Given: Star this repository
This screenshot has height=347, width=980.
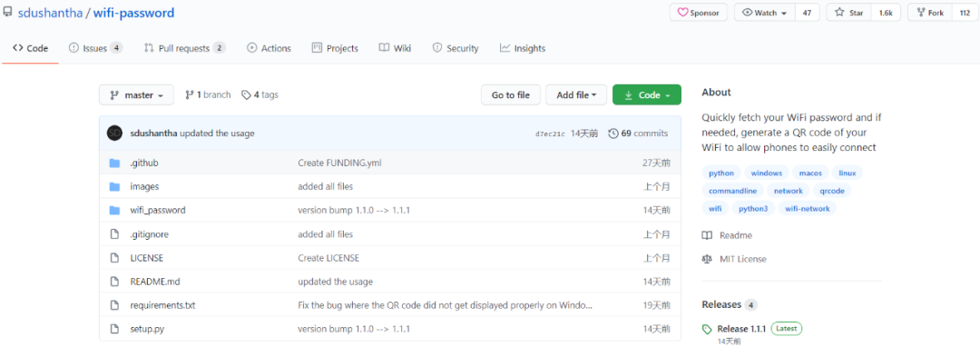Looking at the screenshot, I should click(x=848, y=13).
